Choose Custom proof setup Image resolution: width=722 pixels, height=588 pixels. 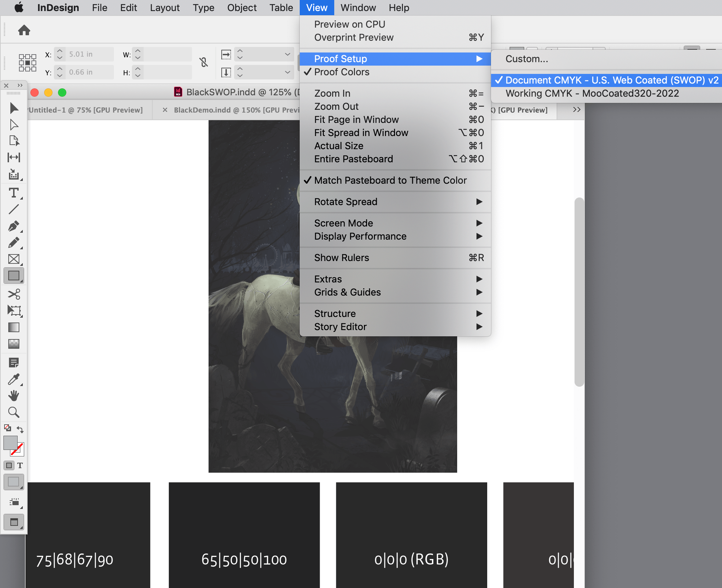click(527, 59)
